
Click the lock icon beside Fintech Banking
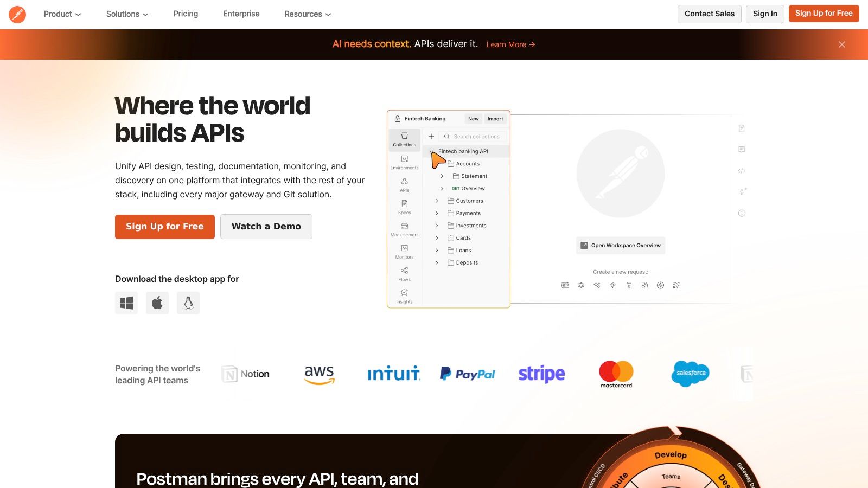click(x=398, y=119)
